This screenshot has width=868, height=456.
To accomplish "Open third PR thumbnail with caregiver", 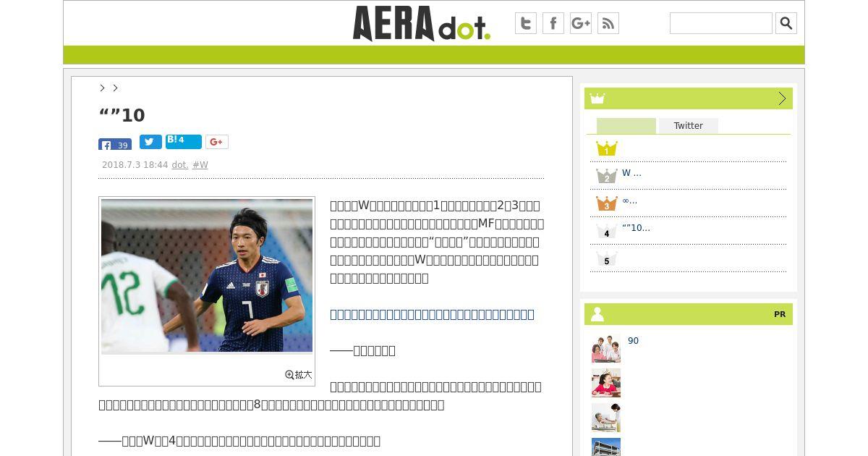I will [606, 418].
